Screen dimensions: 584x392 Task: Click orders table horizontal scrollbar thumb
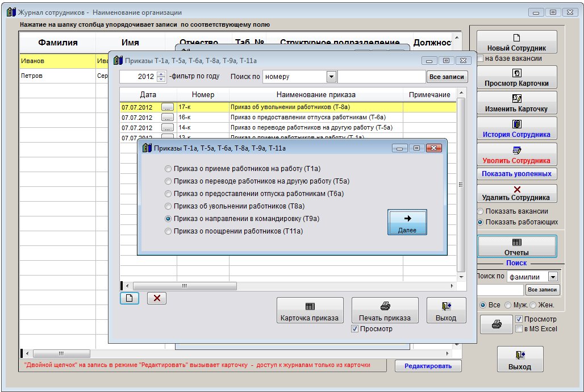pyautogui.click(x=185, y=286)
